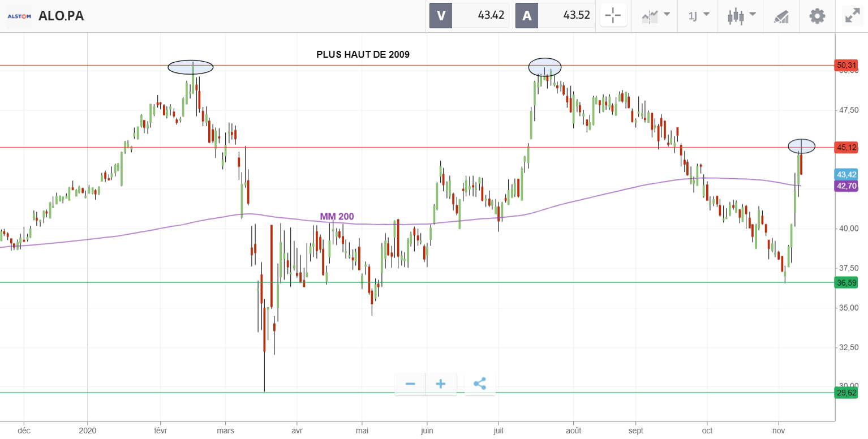Click the déc label on time axis
The width and height of the screenshot is (868, 439).
click(24, 429)
